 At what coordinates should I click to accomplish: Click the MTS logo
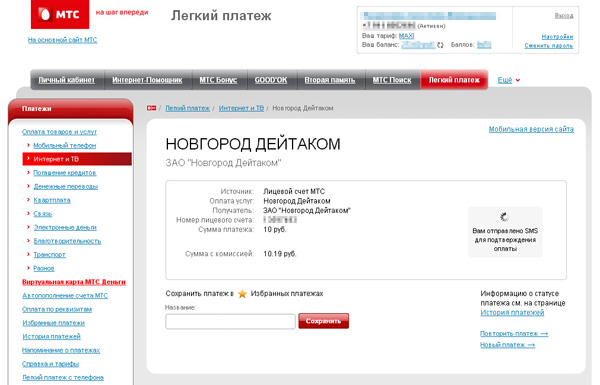(60, 15)
